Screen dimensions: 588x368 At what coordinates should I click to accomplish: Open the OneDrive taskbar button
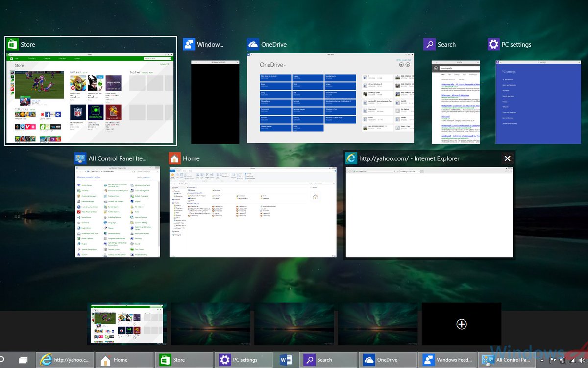click(x=388, y=360)
